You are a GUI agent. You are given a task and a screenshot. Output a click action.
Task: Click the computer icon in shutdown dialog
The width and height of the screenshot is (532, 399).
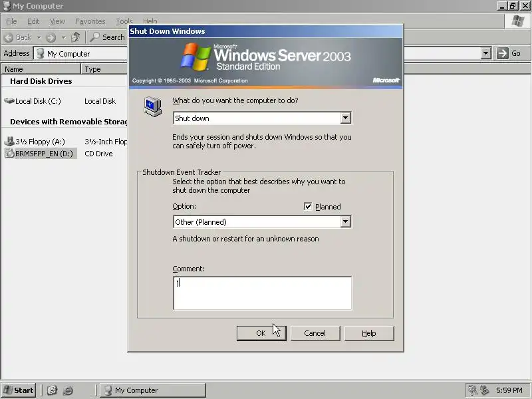[x=152, y=106]
